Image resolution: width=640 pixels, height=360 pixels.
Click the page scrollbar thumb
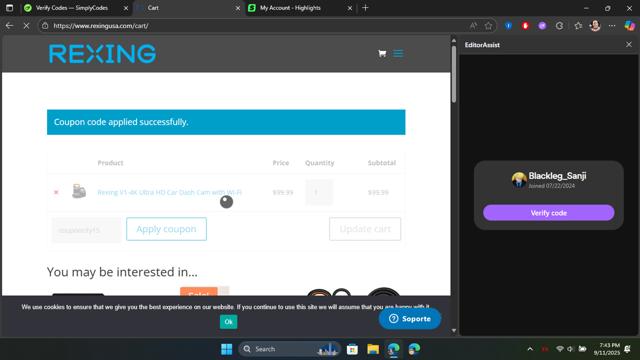coord(453,74)
